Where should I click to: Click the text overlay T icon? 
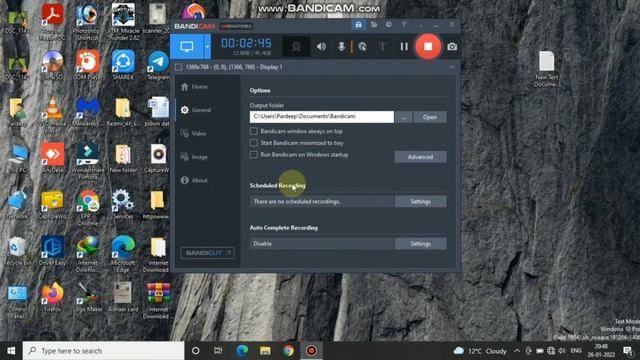point(382,47)
